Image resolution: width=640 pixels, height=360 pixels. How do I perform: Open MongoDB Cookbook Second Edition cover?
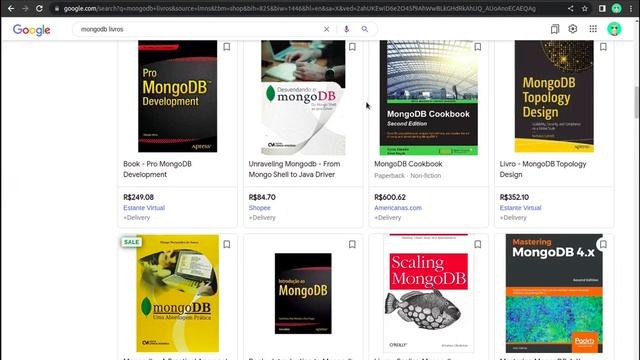[429, 98]
